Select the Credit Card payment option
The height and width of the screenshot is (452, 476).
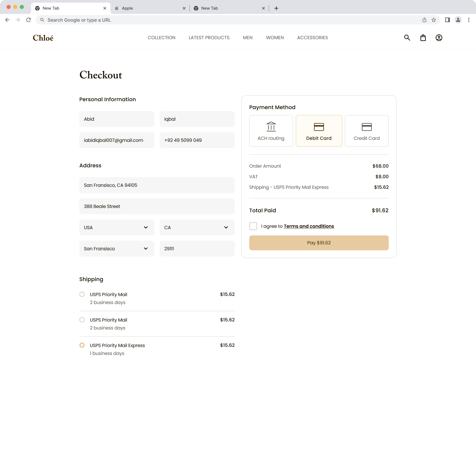coord(367,131)
